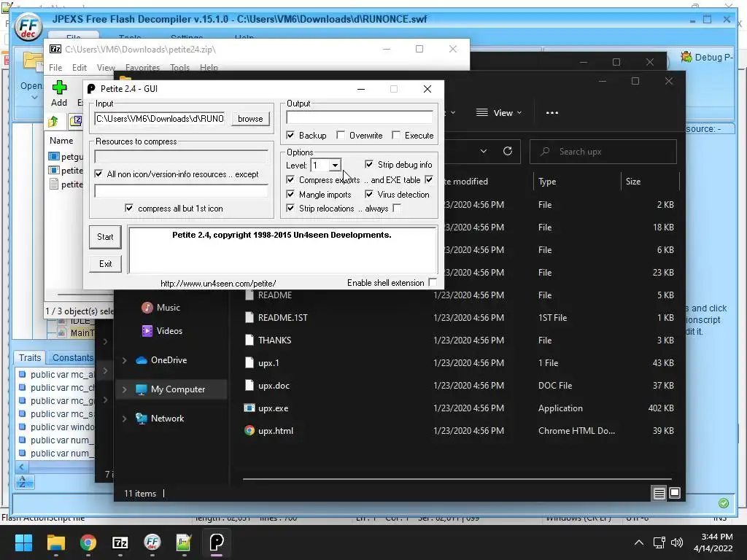The width and height of the screenshot is (747, 560).
Task: Toggle Mangle imports checkbox
Action: [290, 194]
